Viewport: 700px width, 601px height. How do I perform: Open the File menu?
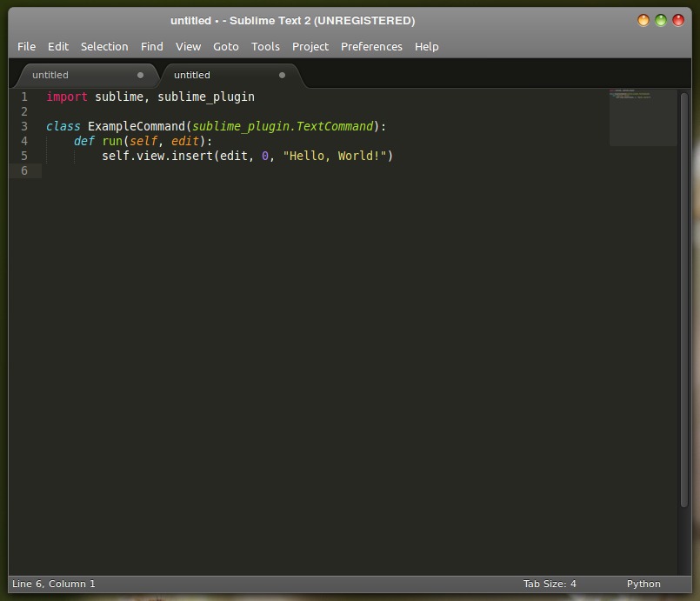26,46
